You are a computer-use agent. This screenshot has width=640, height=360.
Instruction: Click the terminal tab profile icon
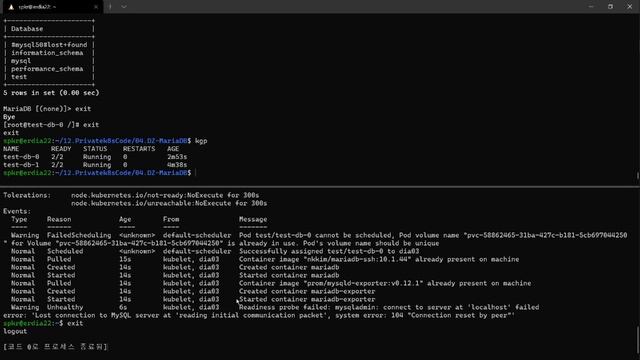(x=11, y=7)
